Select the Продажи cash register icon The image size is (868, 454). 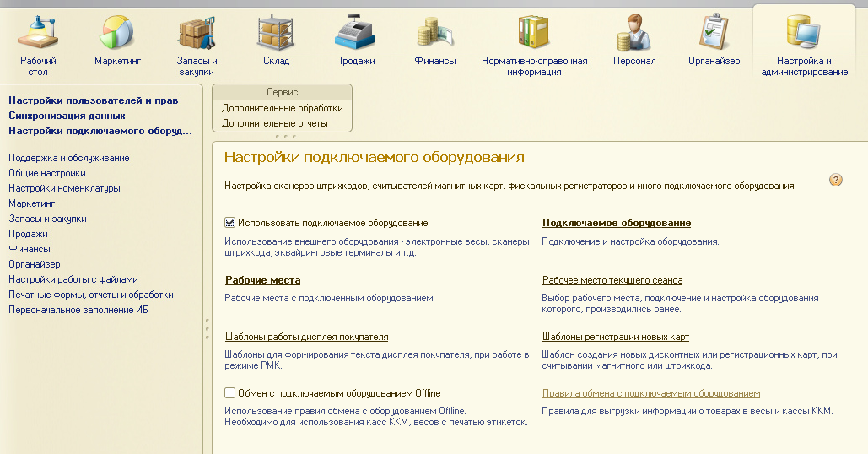click(x=355, y=34)
